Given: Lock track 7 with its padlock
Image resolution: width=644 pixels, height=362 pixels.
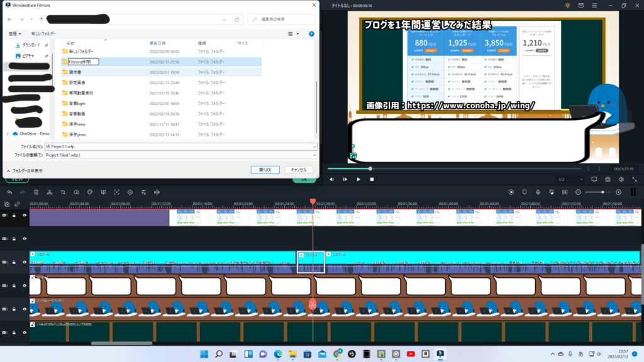Looking at the screenshot, I should point(14,215).
